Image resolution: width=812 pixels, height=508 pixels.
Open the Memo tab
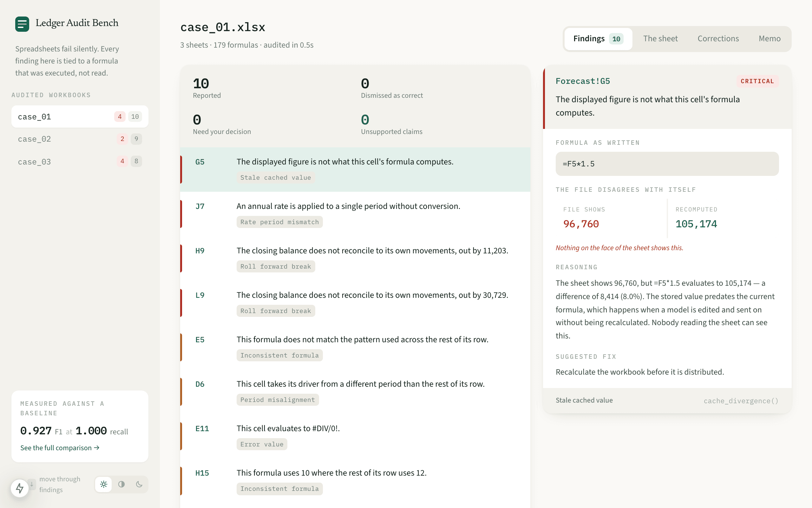pyautogui.click(x=769, y=39)
